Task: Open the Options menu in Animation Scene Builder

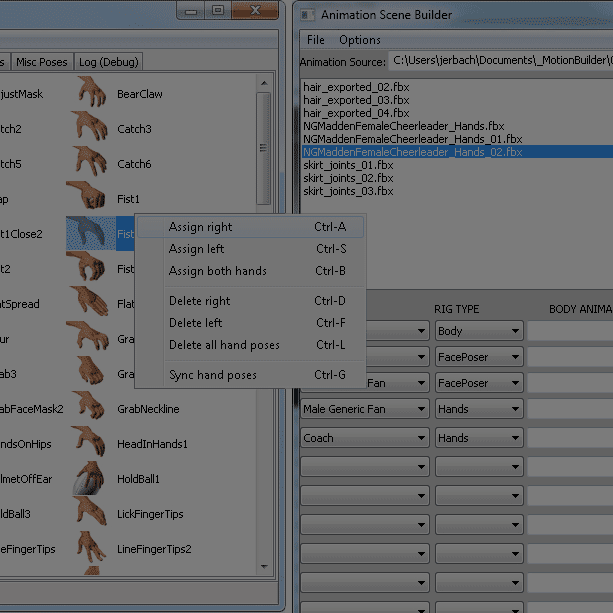Action: point(360,40)
